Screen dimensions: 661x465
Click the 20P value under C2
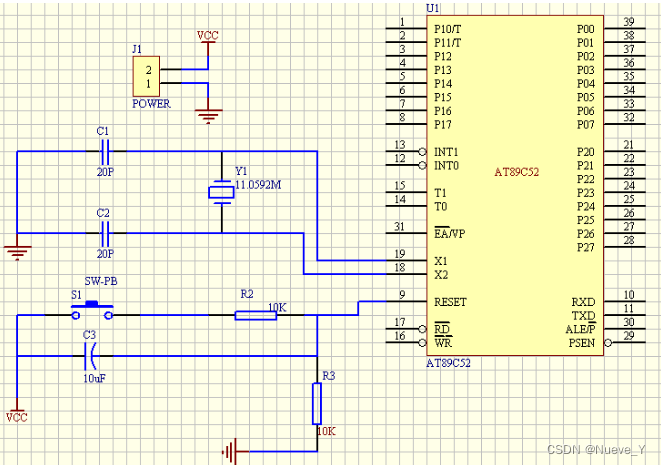[x=105, y=253]
